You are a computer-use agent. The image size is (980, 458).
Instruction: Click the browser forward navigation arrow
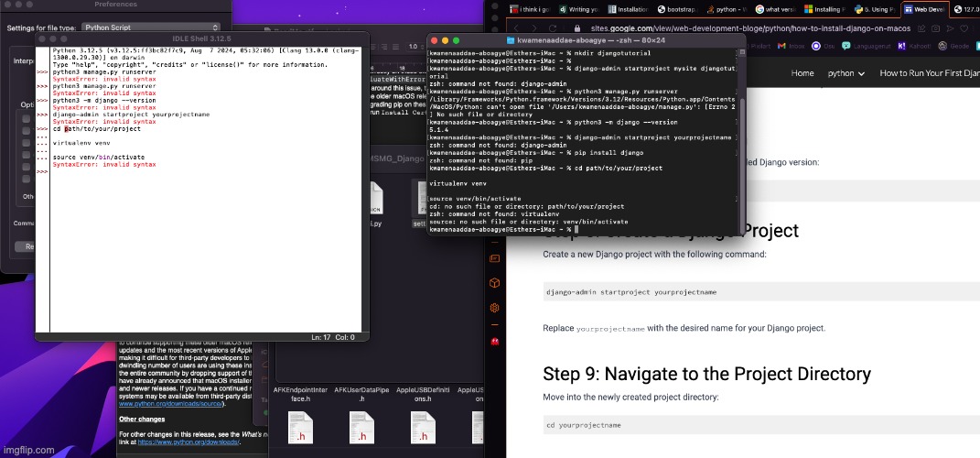(x=534, y=28)
